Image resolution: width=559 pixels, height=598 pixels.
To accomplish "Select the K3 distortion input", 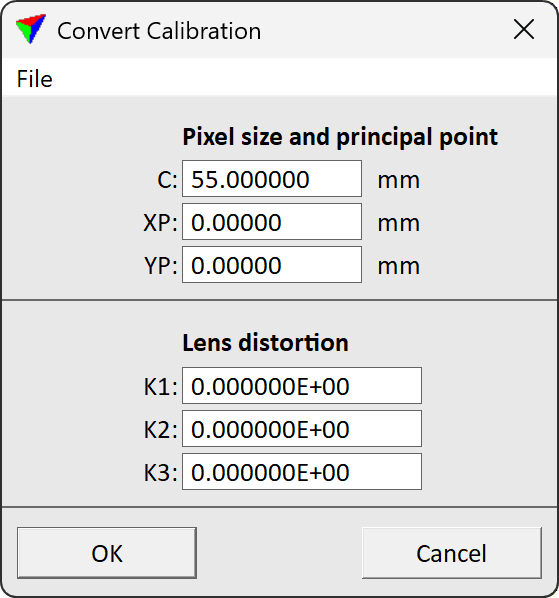I will [x=302, y=472].
